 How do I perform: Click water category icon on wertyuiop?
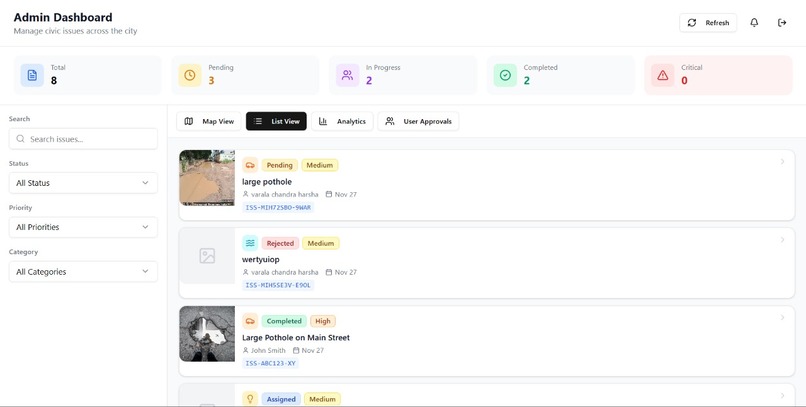tap(250, 243)
